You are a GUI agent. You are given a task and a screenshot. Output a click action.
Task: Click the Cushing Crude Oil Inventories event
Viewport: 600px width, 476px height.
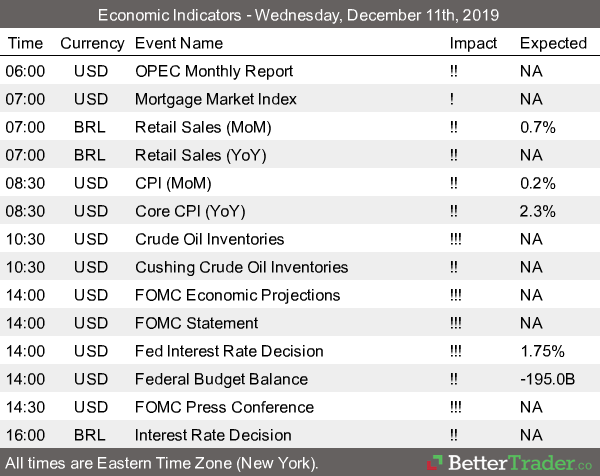point(241,267)
